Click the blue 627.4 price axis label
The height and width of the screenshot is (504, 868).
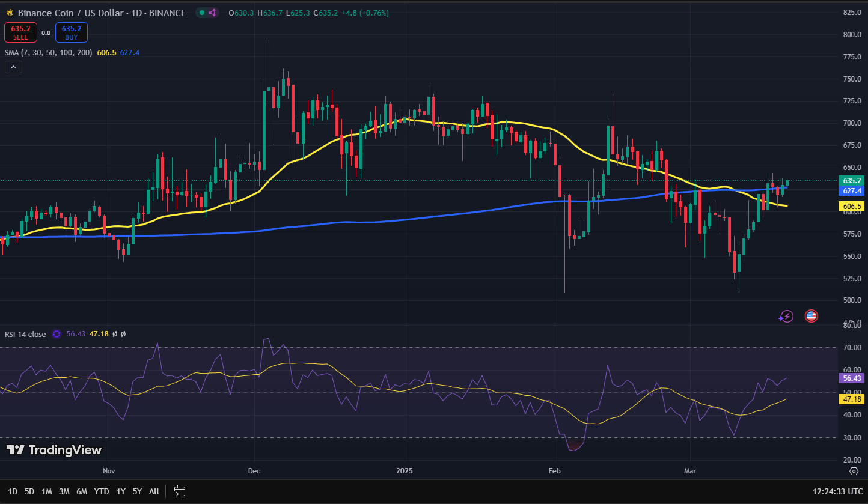click(x=851, y=190)
